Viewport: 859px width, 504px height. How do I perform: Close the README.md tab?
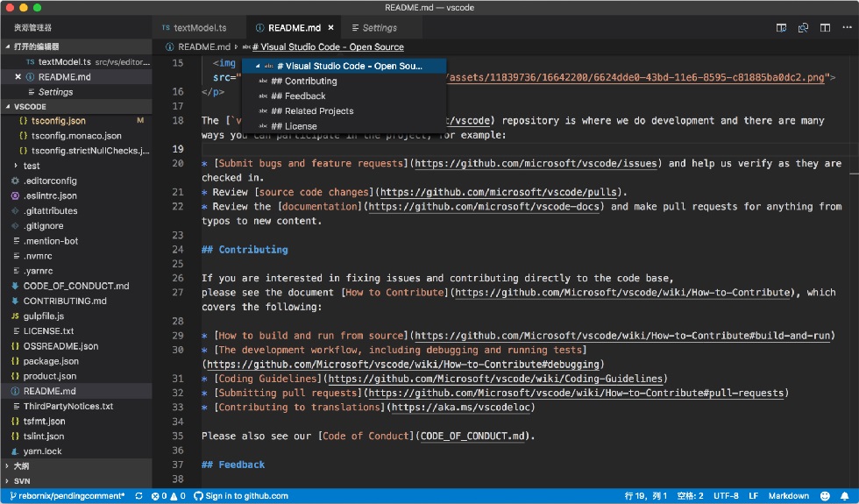point(331,27)
